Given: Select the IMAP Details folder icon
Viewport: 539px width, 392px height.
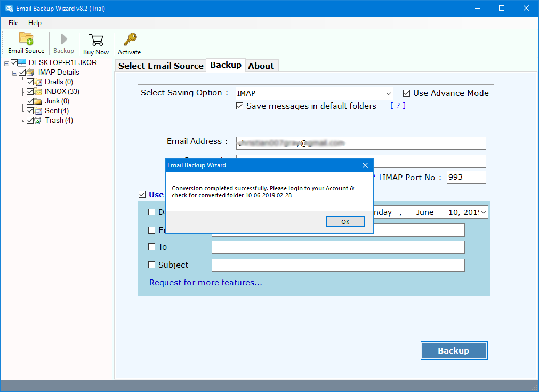Looking at the screenshot, I should 30,72.
